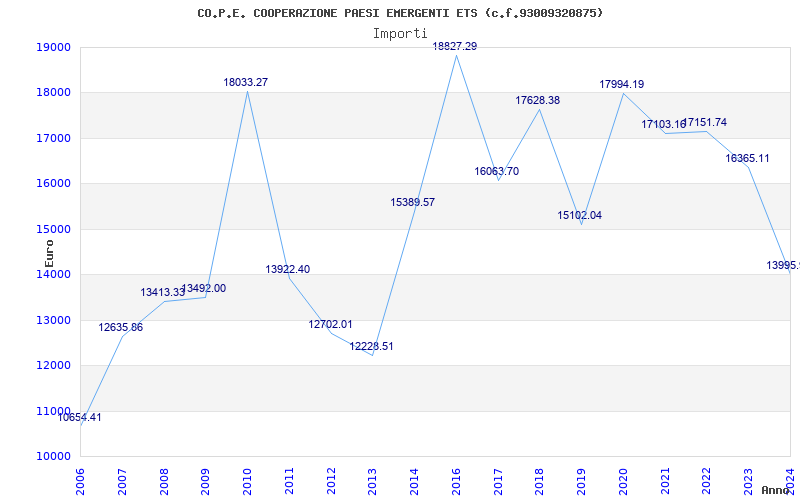This screenshot has height=500, width=800.
Task: Select the 15102.04 data label
Action: click(x=580, y=215)
